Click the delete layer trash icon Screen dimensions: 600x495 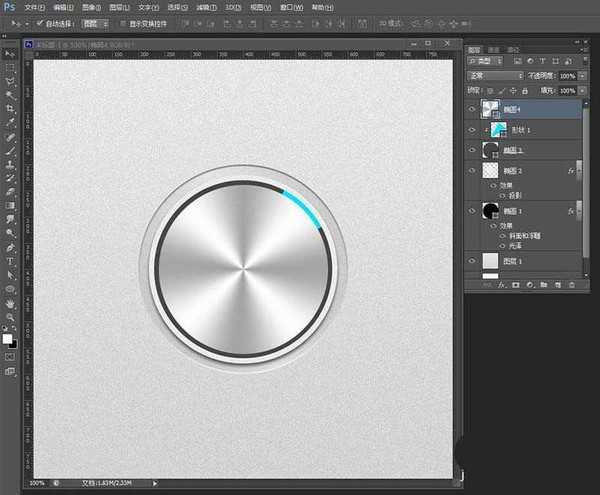(571, 285)
